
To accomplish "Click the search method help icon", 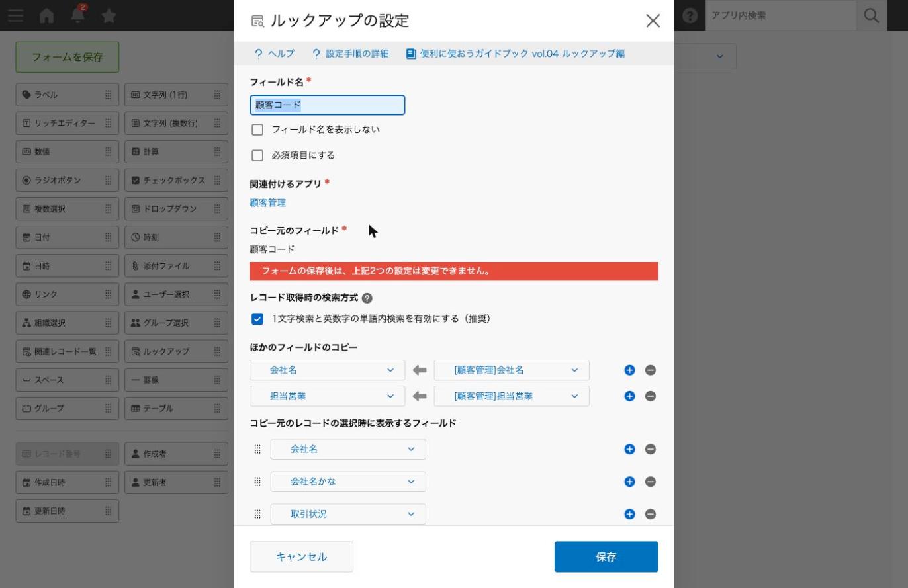I will [x=367, y=298].
